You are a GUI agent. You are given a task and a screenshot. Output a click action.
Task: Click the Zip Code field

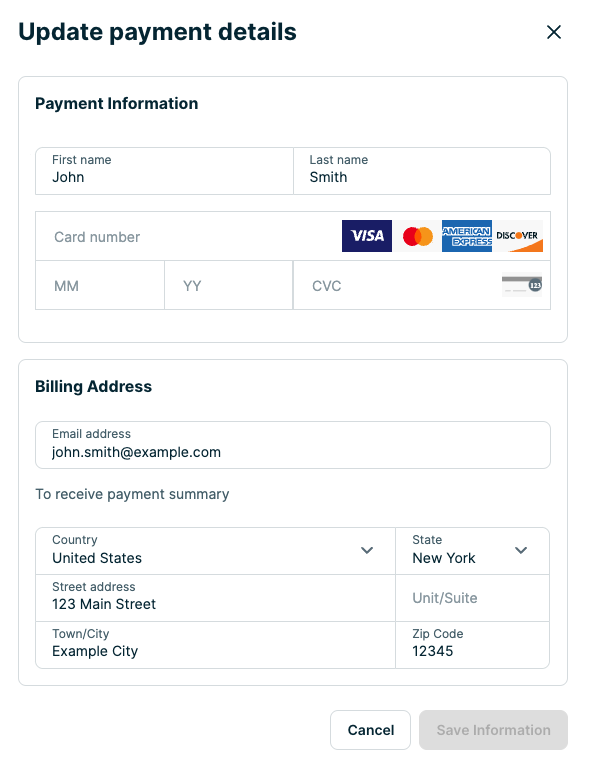[x=472, y=645]
